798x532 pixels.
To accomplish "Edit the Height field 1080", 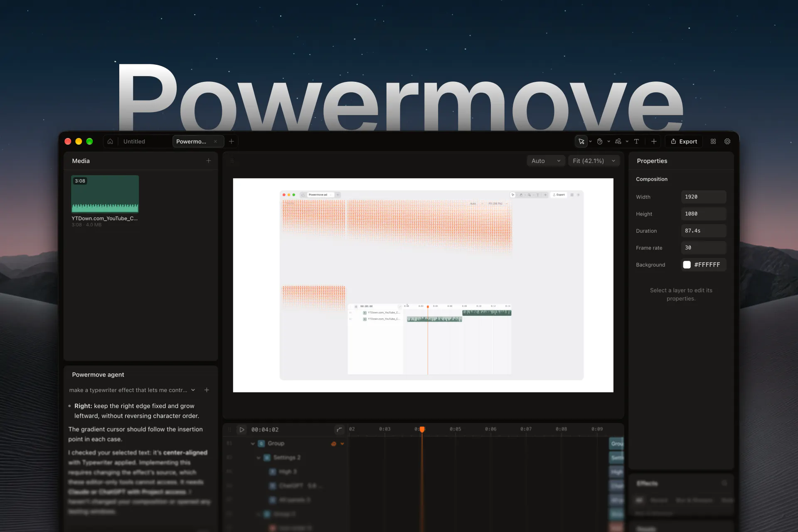I will point(703,214).
